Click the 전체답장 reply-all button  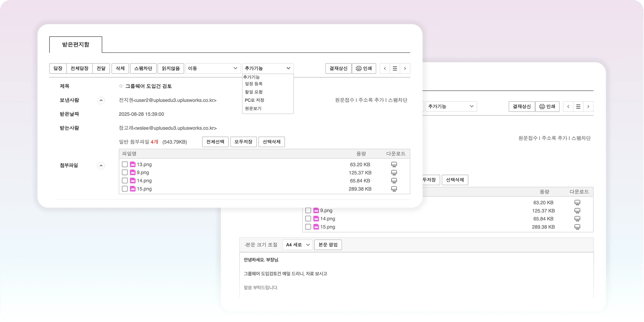pyautogui.click(x=79, y=68)
